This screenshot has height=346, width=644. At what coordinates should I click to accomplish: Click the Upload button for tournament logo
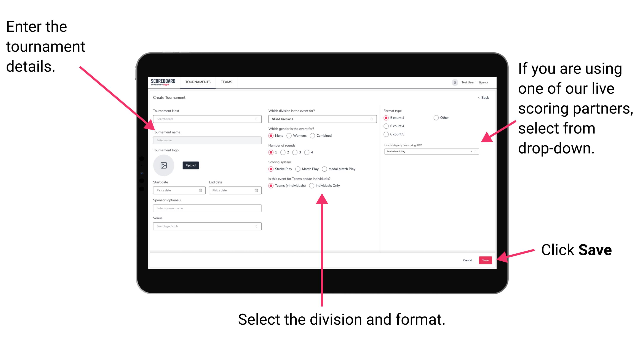(x=191, y=165)
